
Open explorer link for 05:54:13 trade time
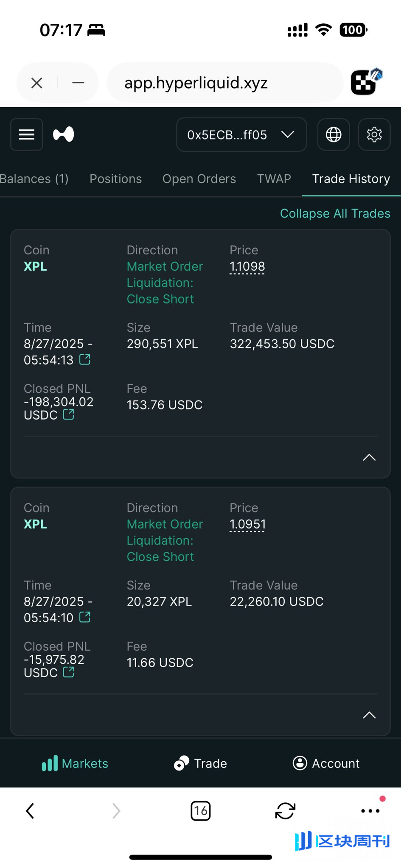click(x=85, y=360)
